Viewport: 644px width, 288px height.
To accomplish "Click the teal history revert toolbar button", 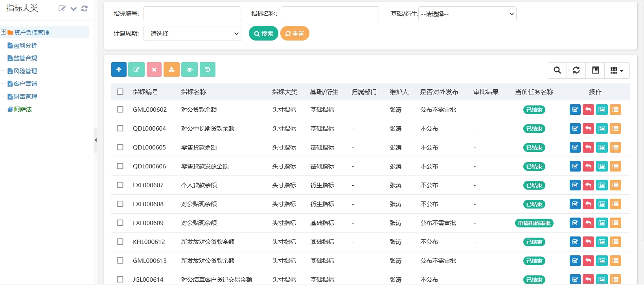I will pyautogui.click(x=208, y=70).
